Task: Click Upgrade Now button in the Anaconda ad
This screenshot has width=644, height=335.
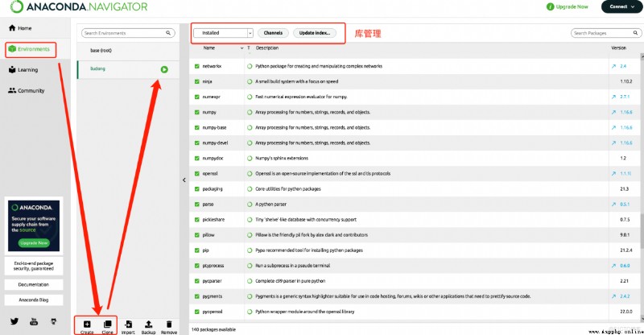Action: tap(34, 243)
